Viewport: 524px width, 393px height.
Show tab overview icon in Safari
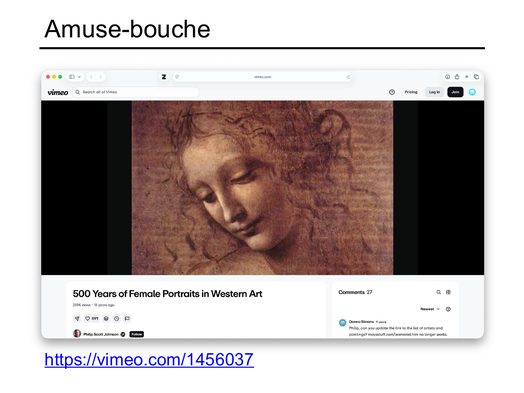476,77
